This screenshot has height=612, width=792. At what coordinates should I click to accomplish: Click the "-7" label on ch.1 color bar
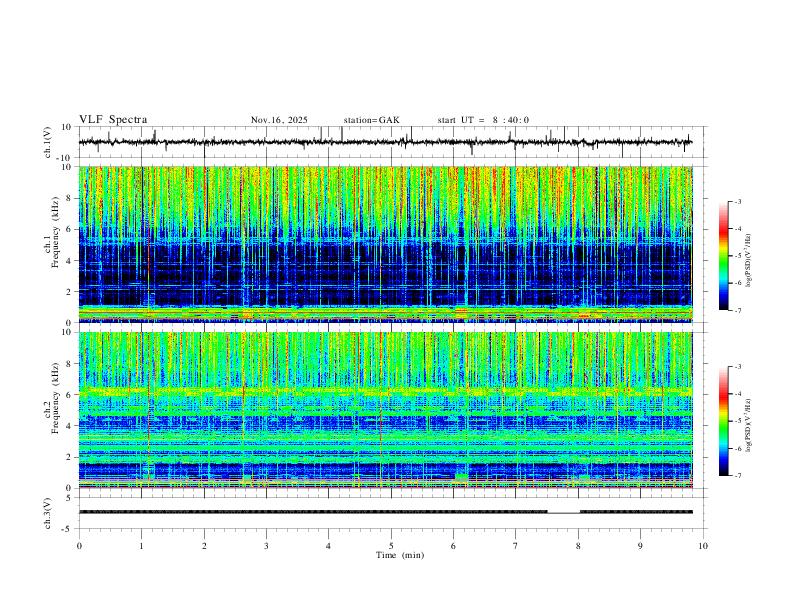pos(737,310)
